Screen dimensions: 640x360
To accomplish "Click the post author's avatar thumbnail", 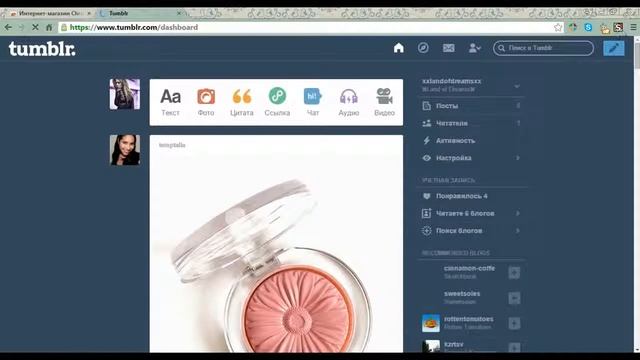I will click(x=124, y=150).
